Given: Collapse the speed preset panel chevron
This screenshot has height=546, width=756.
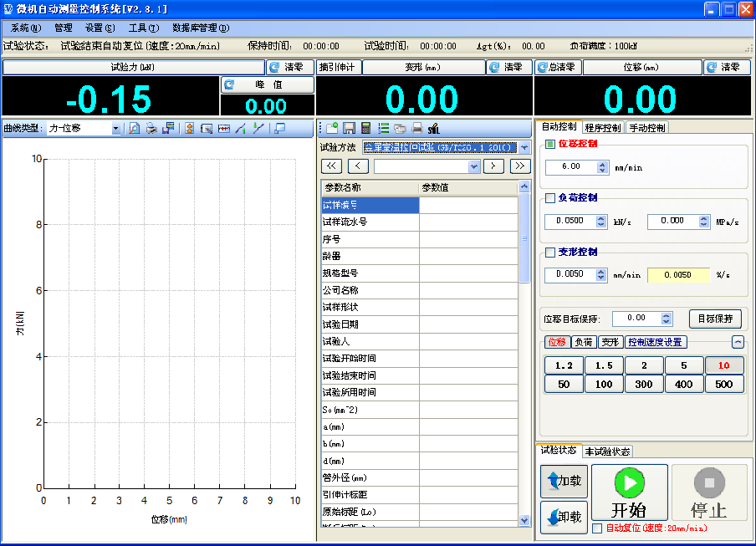Looking at the screenshot, I should point(738,341).
